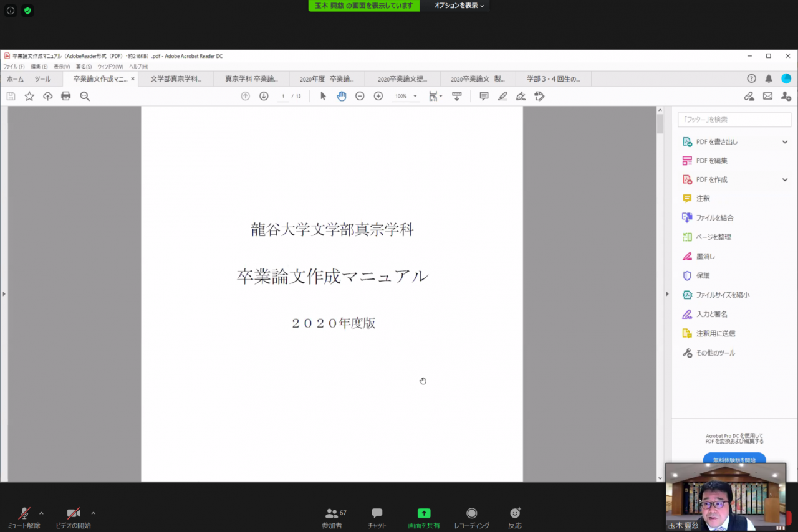Start video (ビデオの開始)
The width and height of the screenshot is (798, 532).
tap(74, 517)
